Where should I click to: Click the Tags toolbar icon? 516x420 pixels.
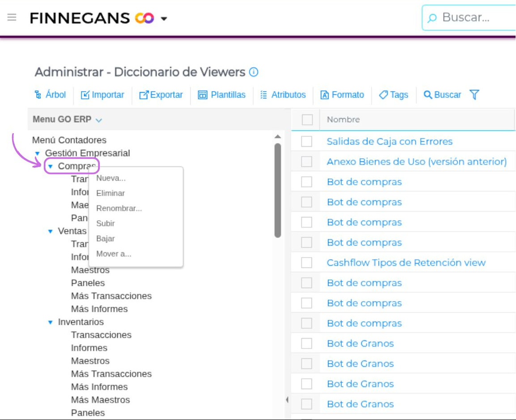(383, 95)
